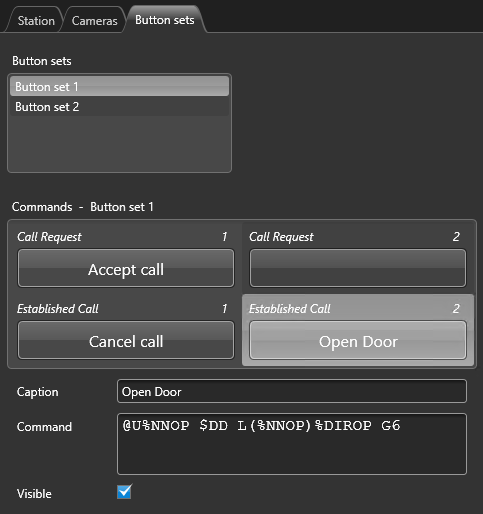Click empty area in Button sets list

119,144
